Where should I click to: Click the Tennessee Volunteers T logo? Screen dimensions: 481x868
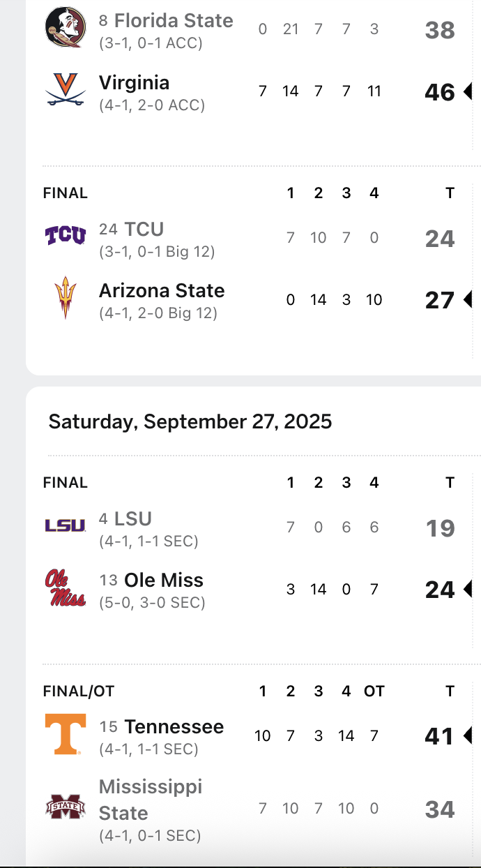(66, 734)
